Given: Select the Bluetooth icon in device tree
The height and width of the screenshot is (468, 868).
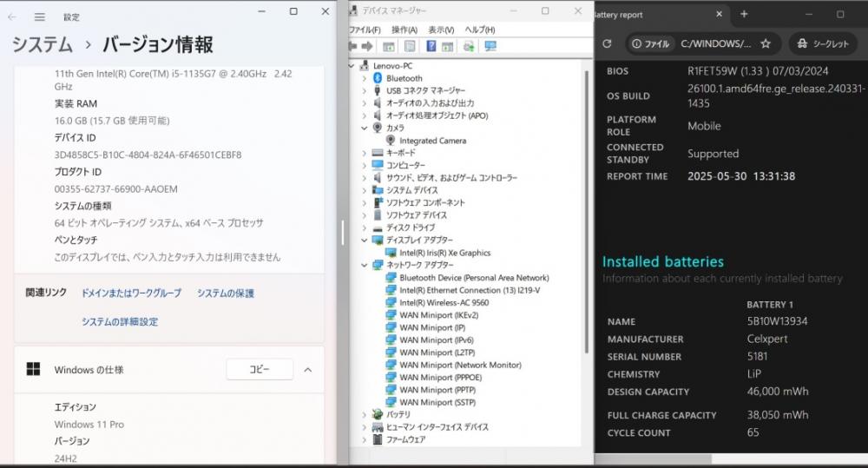Looking at the screenshot, I should 378,78.
